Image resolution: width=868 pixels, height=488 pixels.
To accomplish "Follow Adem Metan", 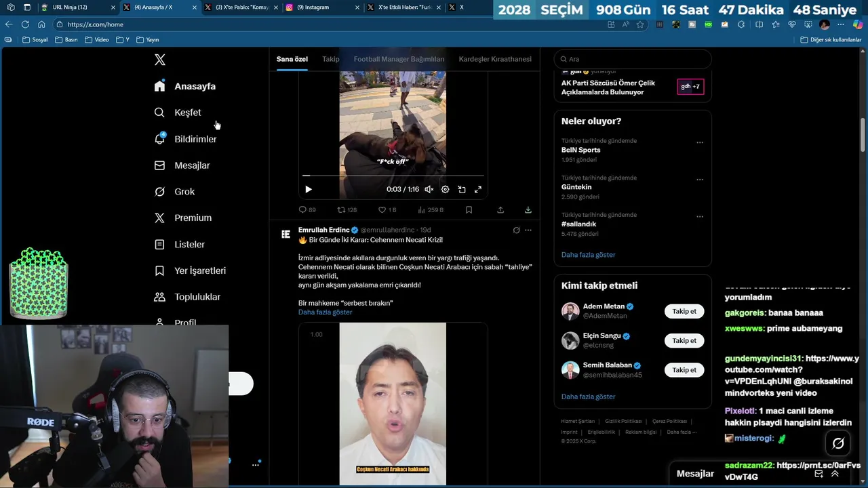I will (684, 312).
